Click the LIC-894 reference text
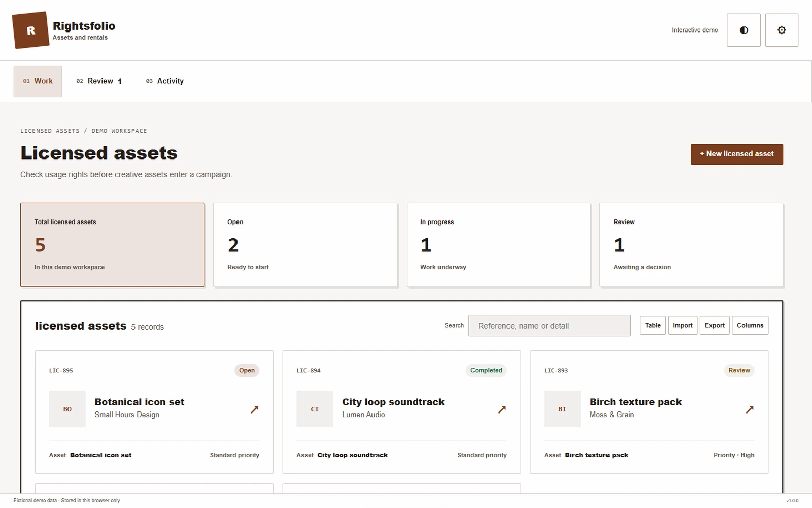 click(x=309, y=371)
